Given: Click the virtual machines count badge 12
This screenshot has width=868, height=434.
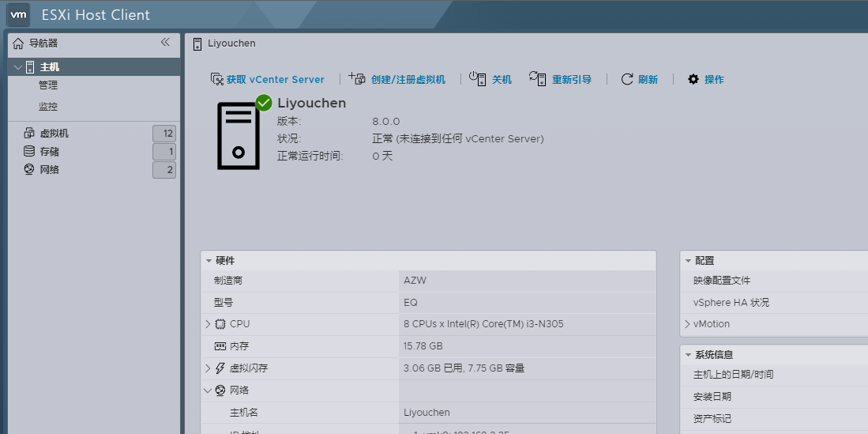Looking at the screenshot, I should click(164, 134).
